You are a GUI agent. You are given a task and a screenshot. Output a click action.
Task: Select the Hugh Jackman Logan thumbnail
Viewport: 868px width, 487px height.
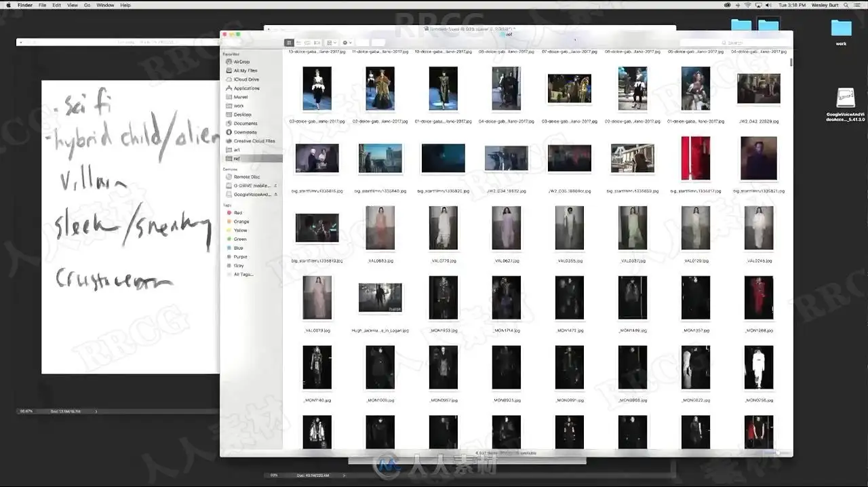pyautogui.click(x=380, y=298)
